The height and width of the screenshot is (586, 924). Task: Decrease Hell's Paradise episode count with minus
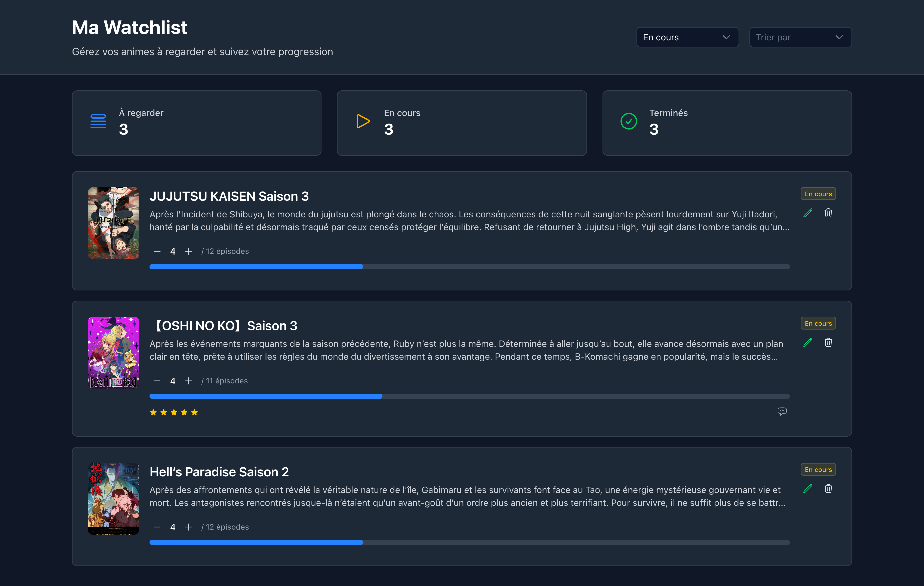pyautogui.click(x=157, y=527)
